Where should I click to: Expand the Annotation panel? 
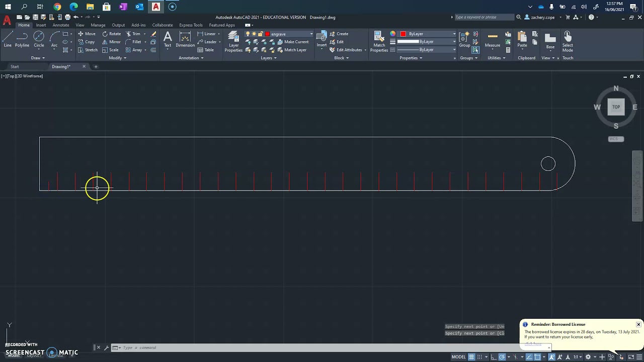coord(191,58)
